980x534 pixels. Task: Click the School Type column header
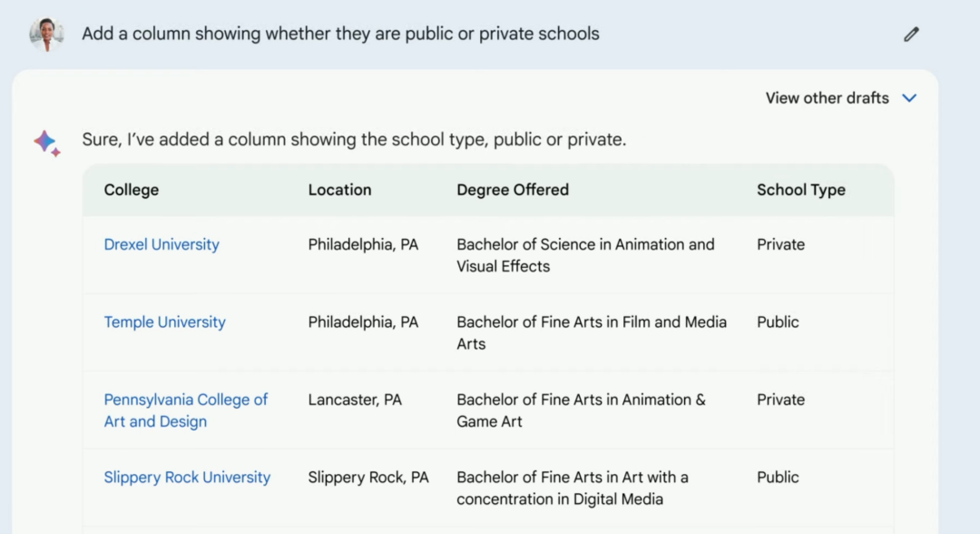pos(800,190)
